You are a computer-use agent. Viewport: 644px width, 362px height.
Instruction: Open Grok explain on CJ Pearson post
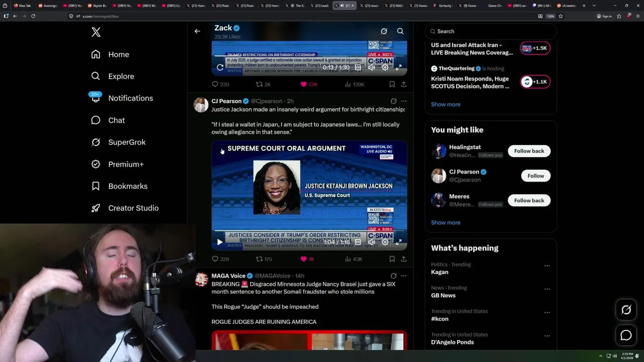pos(393,101)
